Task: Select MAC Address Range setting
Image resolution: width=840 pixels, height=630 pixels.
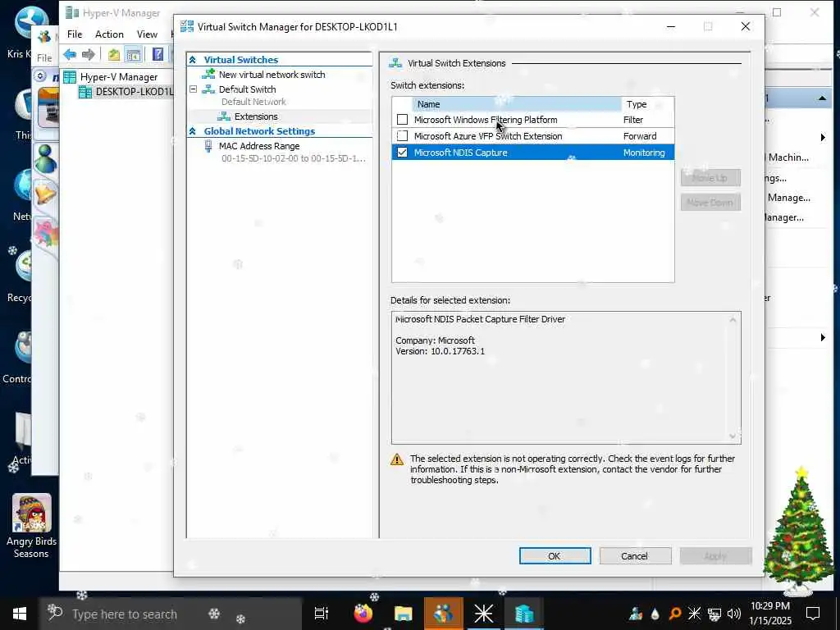Action: tap(258, 146)
